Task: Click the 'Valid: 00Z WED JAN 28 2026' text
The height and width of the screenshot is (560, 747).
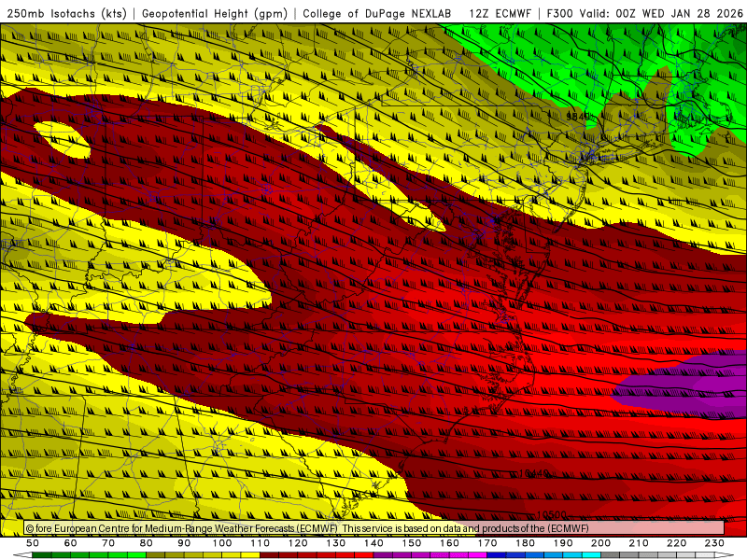Action: [661, 13]
